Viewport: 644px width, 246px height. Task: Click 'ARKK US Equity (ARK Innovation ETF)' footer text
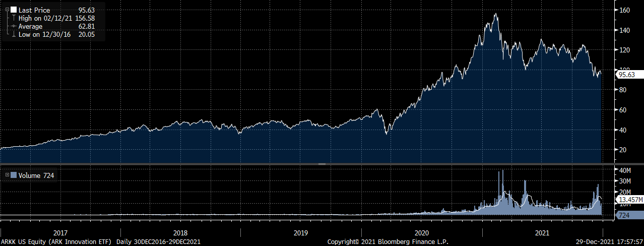57,242
